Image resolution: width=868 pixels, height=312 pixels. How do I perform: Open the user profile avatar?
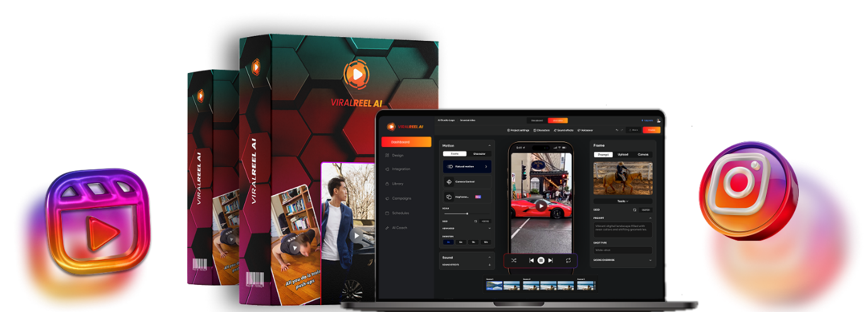click(x=658, y=120)
